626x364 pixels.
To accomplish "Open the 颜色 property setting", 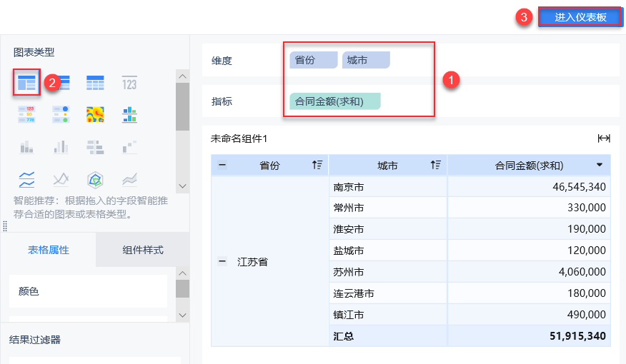I will point(88,291).
